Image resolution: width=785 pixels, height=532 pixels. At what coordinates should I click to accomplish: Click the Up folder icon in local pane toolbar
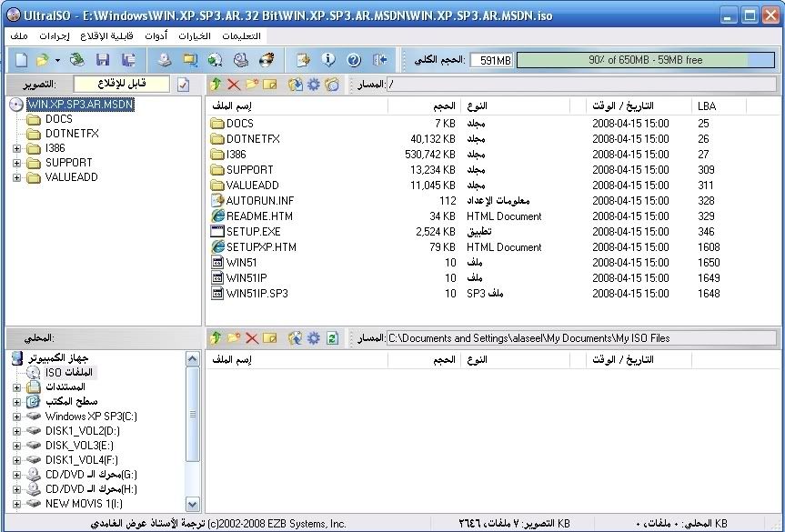216,337
